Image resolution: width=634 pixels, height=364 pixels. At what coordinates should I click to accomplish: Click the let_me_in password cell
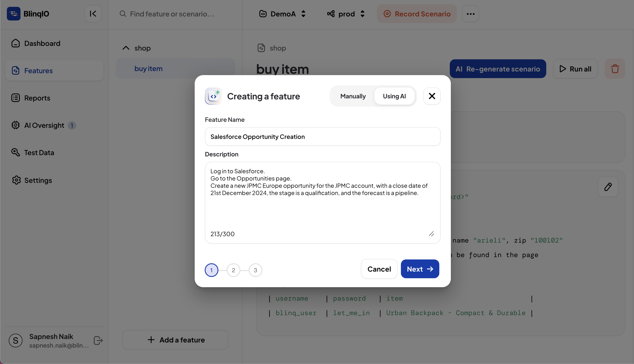click(x=351, y=313)
